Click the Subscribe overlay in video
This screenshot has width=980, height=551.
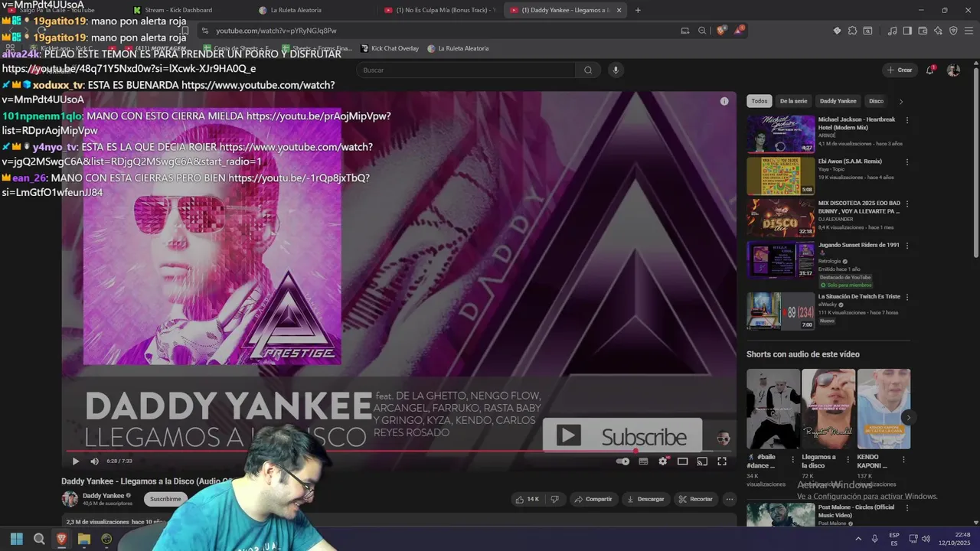(622, 436)
